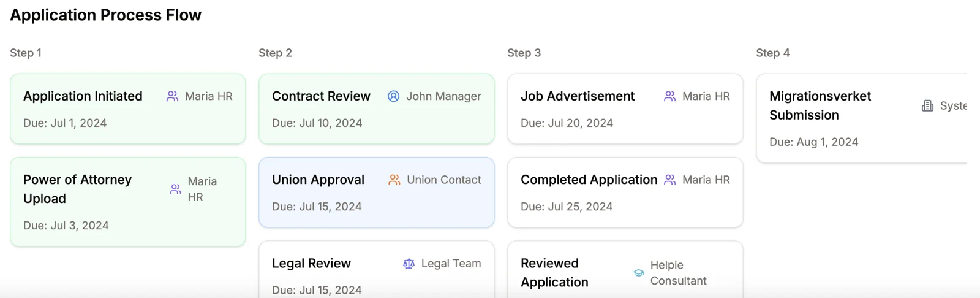This screenshot has width=980, height=298.
Task: Click the Due: Jul 20, 2024 date
Action: click(567, 123)
